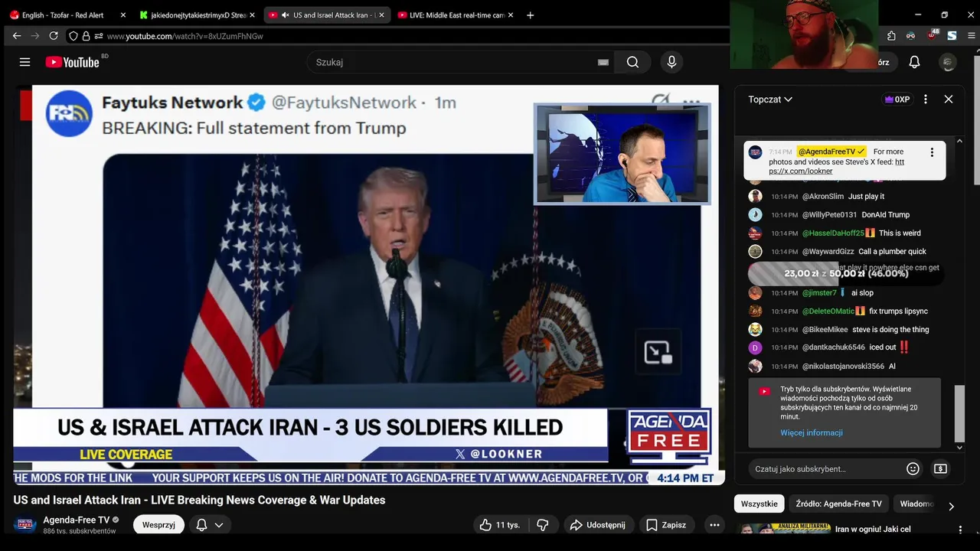
Task: Open the Więcej informacji link
Action: (x=812, y=432)
